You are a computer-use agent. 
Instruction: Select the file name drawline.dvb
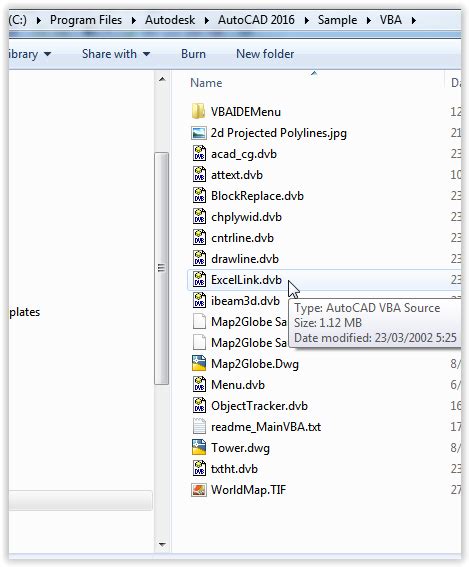pos(245,259)
